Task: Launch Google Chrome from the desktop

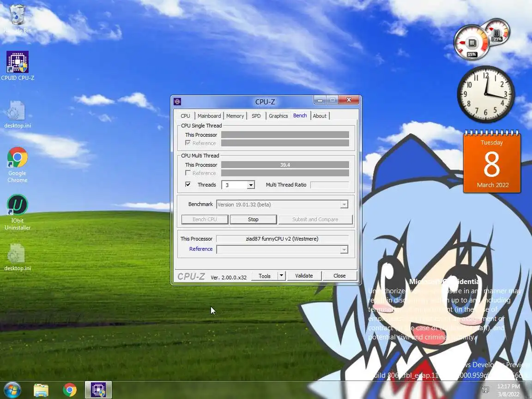Action: pyautogui.click(x=17, y=164)
